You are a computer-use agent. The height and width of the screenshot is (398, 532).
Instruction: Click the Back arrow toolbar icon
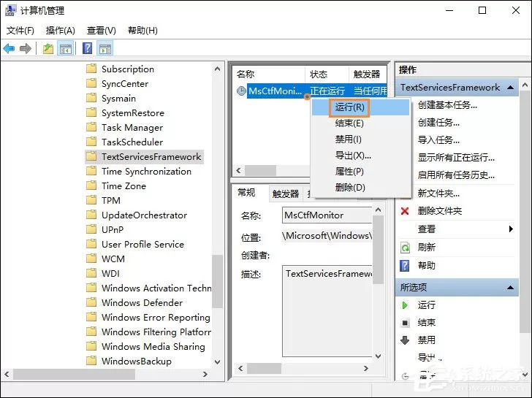tap(9, 49)
